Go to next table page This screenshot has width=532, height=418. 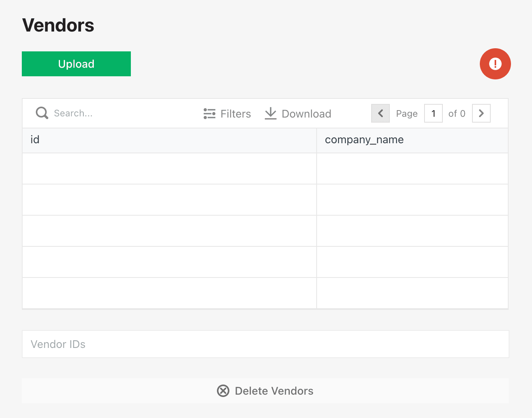tap(481, 113)
